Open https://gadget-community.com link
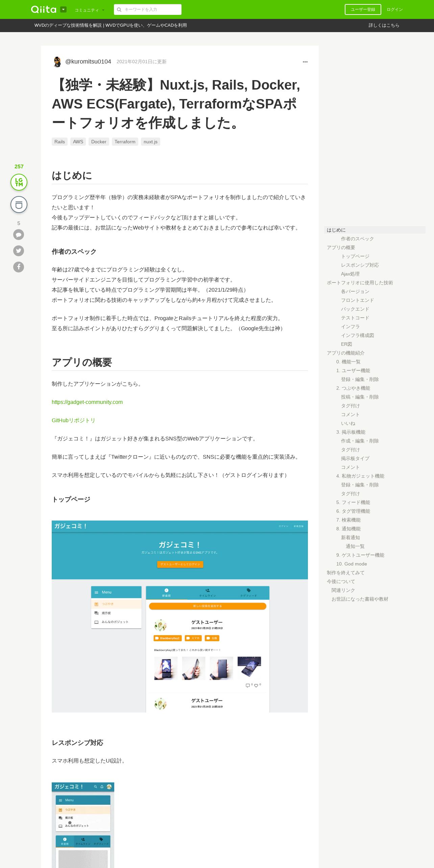Viewport: 434px width, 868px height. [x=87, y=402]
